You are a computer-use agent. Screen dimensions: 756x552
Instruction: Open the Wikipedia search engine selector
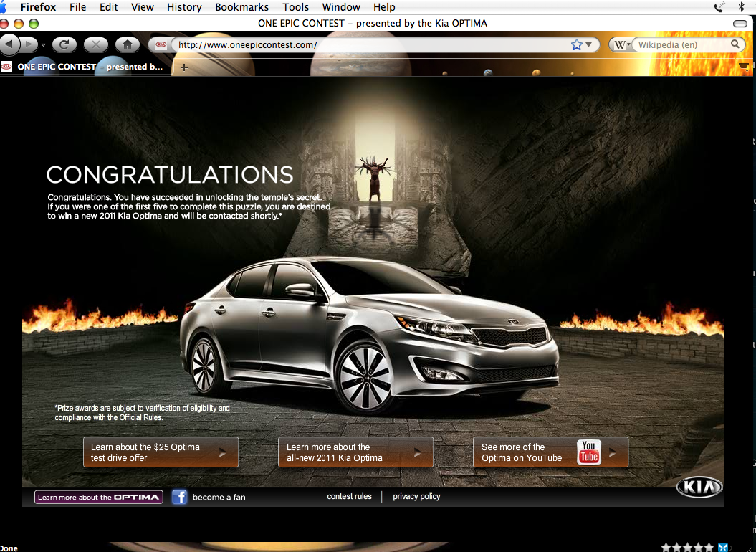point(622,45)
